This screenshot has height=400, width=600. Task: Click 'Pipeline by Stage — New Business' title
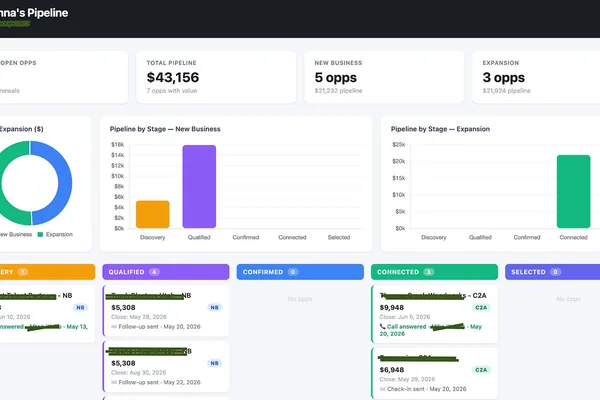pyautogui.click(x=165, y=129)
